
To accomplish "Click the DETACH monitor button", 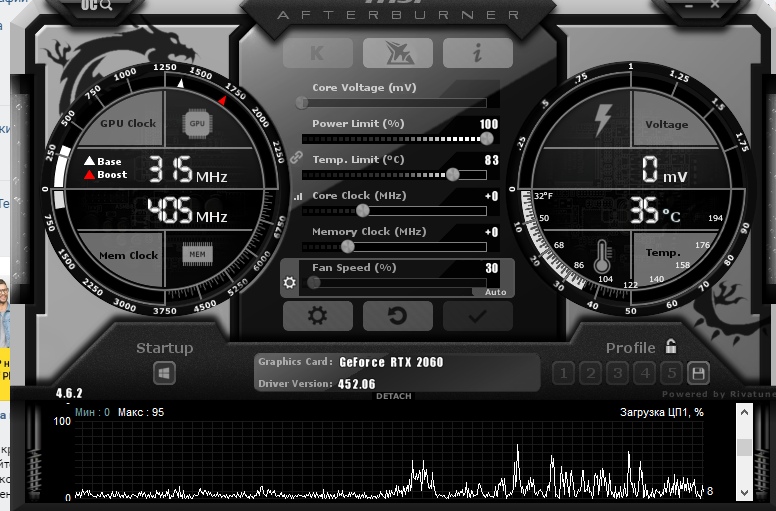I will 393,396.
